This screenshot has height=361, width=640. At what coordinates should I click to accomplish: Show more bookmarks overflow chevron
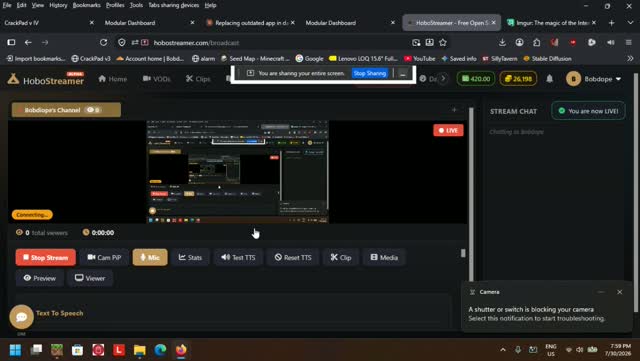pyautogui.click(x=630, y=58)
